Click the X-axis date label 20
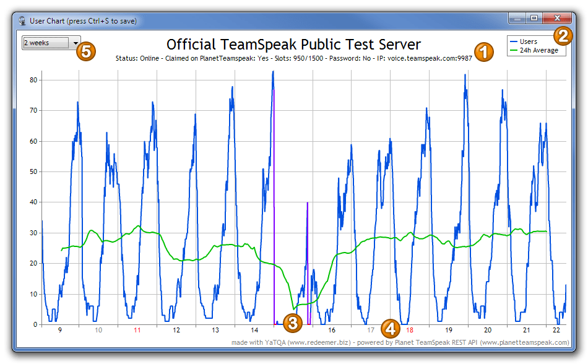588x364 pixels. tap(488, 330)
